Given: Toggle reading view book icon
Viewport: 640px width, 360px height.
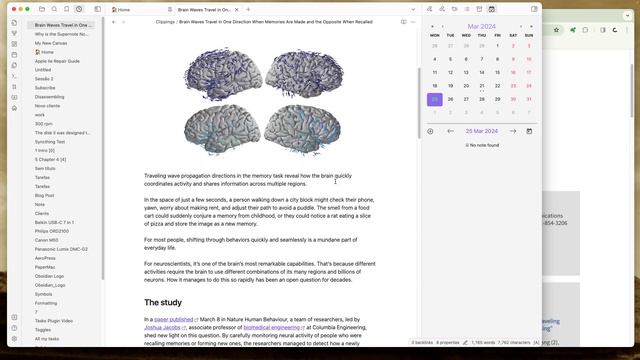Looking at the screenshot, I should coord(404,22).
